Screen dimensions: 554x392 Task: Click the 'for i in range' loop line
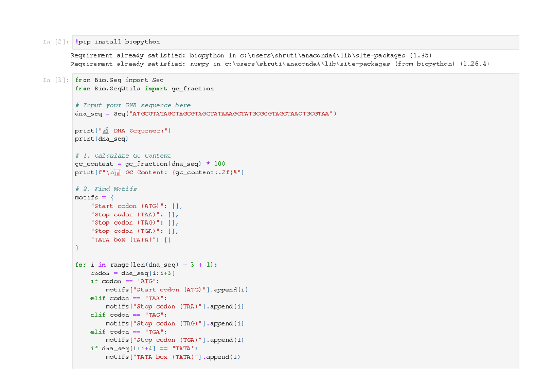coord(146,265)
